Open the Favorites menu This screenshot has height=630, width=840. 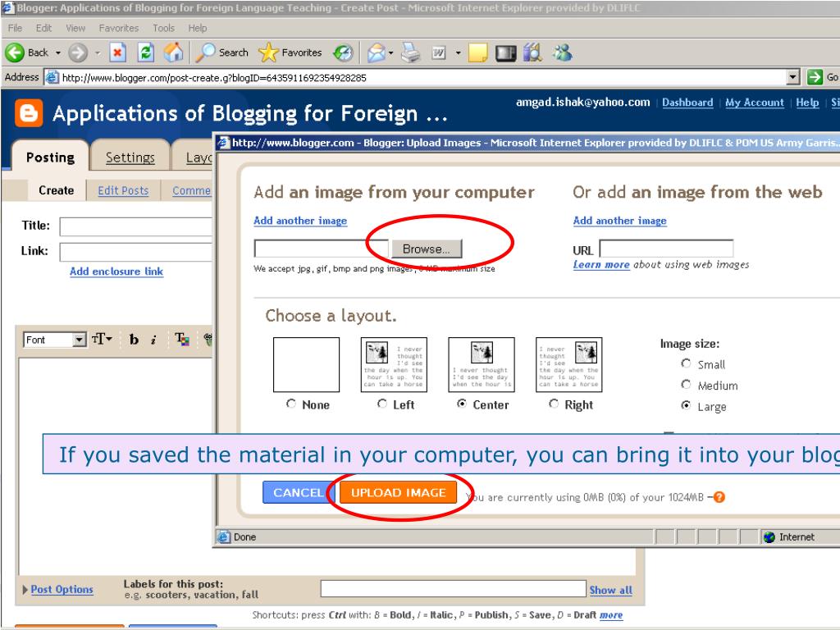click(118, 28)
